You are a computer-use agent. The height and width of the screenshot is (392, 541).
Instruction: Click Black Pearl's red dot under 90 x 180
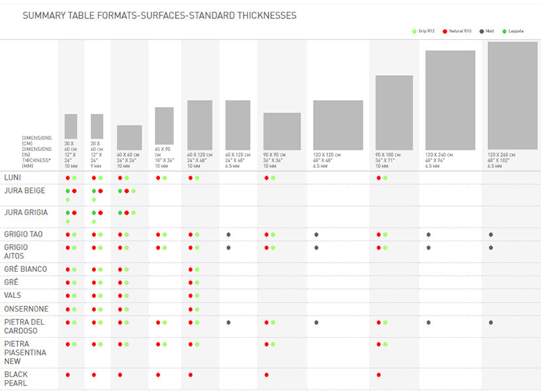coord(379,375)
